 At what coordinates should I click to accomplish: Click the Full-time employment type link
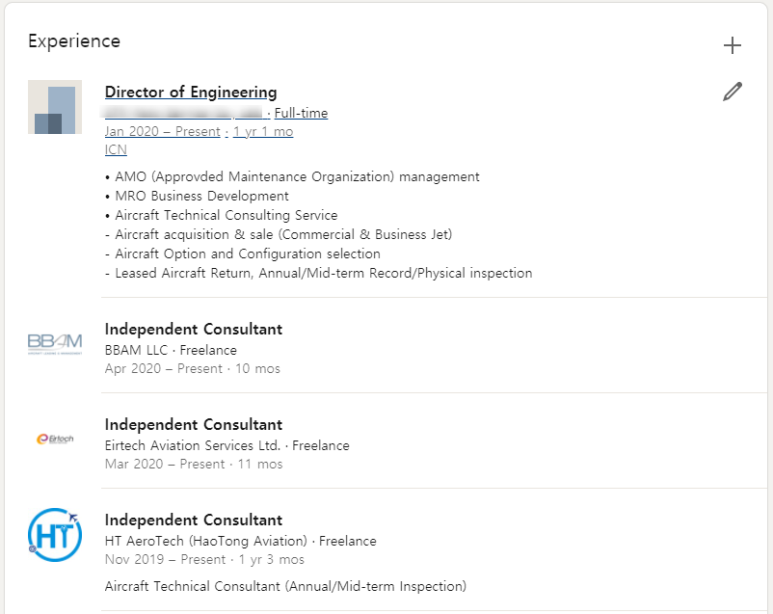[x=301, y=113]
